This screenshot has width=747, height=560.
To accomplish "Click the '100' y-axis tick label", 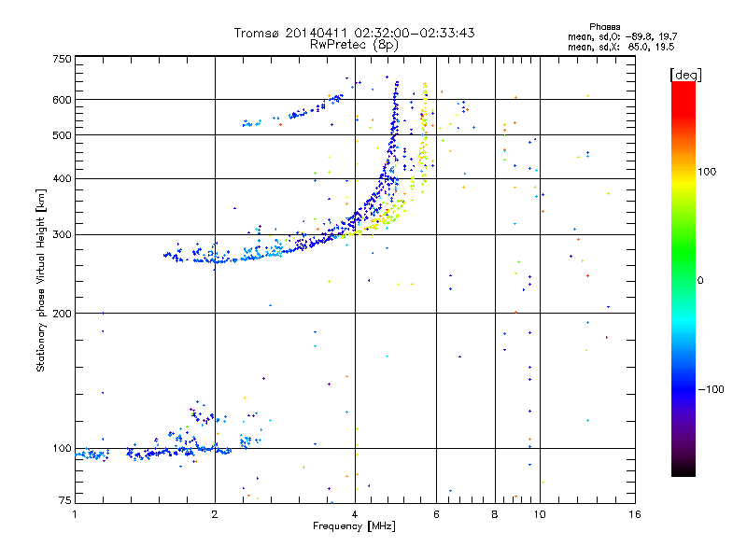I will (x=62, y=449).
